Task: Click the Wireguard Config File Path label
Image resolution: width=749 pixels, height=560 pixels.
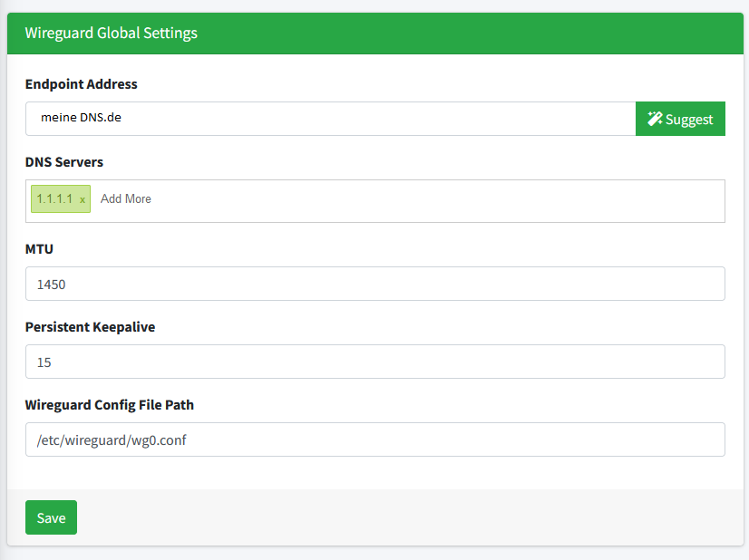Action: point(110,405)
